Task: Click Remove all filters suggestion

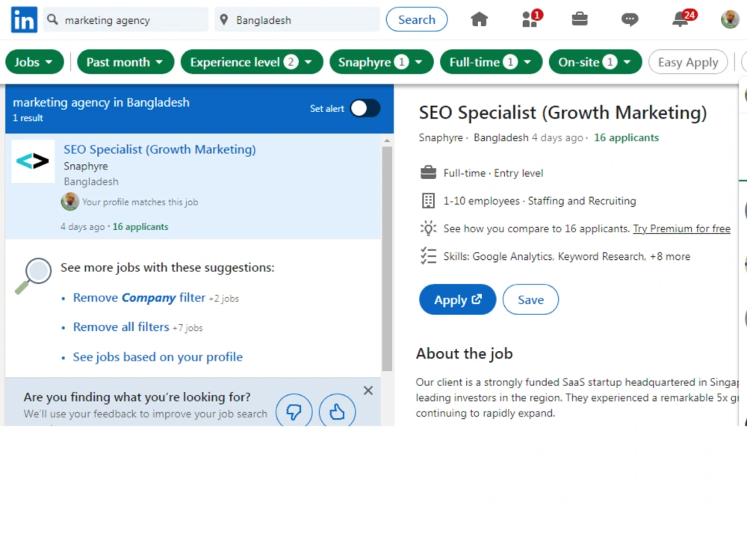Action: (x=121, y=327)
